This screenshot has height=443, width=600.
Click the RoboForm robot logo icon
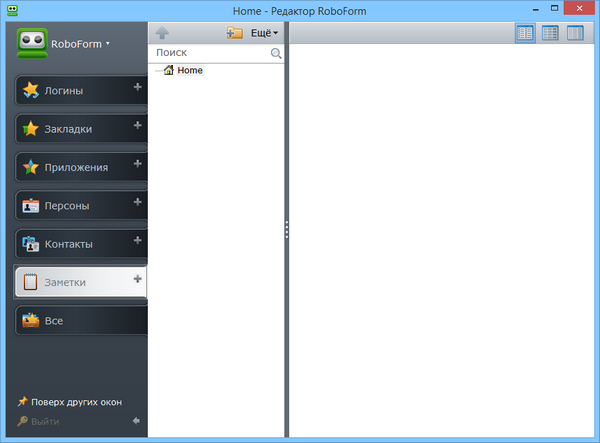click(32, 43)
